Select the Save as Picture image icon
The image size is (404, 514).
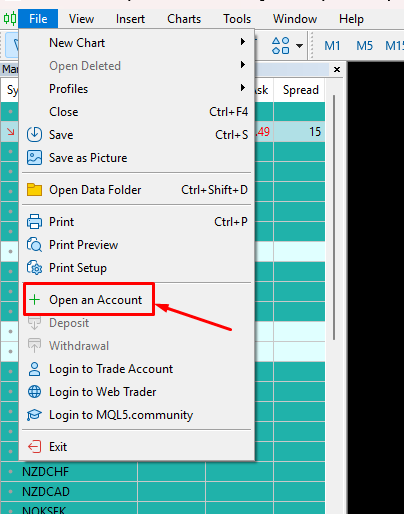(34, 158)
